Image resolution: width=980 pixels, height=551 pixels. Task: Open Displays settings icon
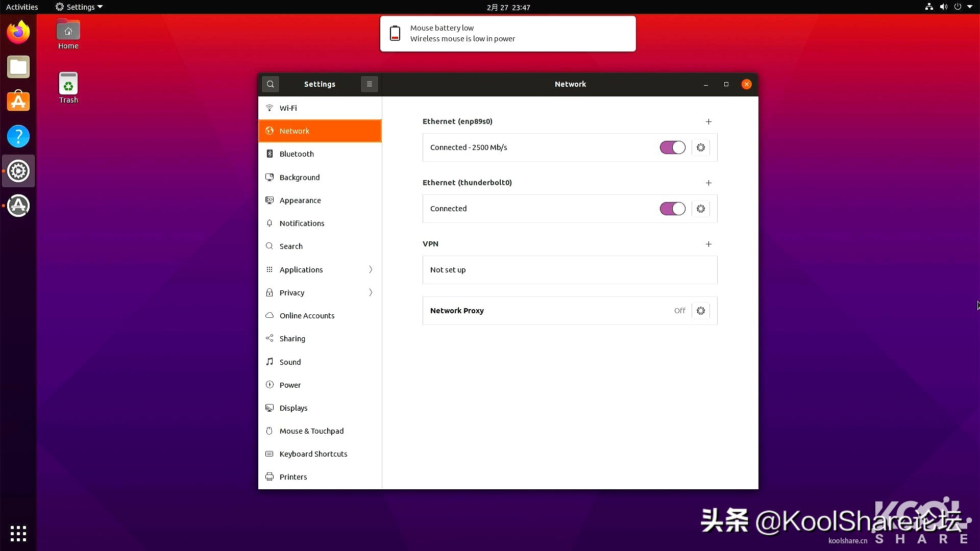click(269, 408)
